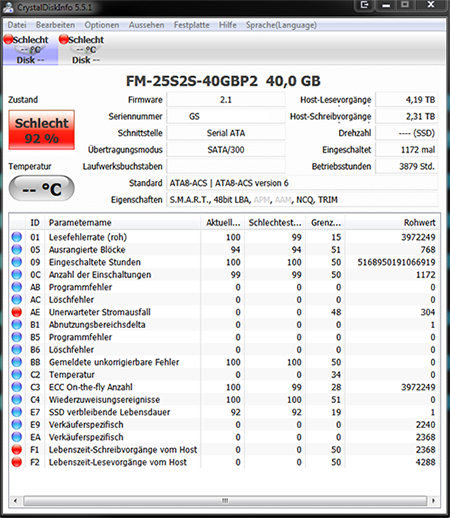Open the Optionen menu
The width and height of the screenshot is (450, 518).
tap(102, 25)
